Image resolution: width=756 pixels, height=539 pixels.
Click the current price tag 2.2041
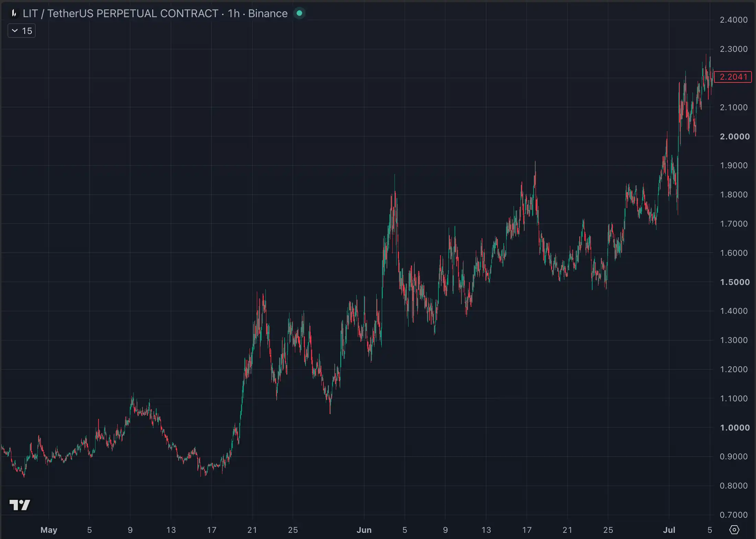733,77
